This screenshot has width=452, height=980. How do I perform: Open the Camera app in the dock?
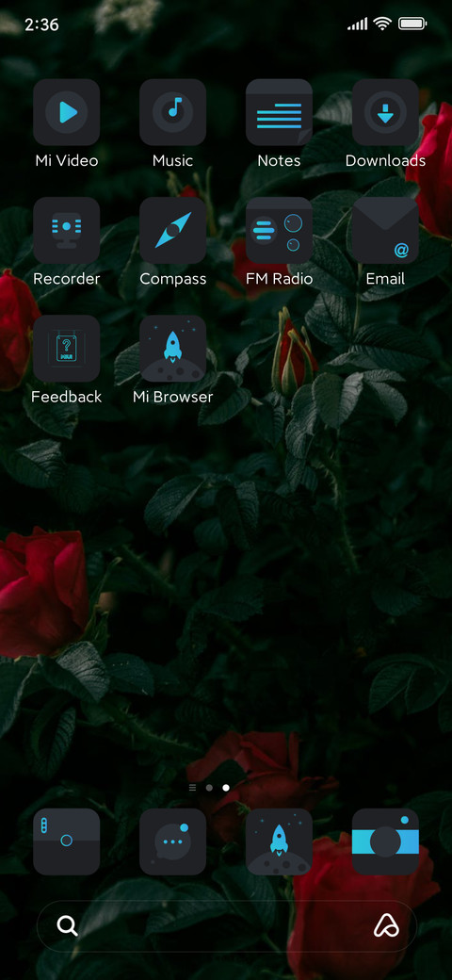pos(385,841)
